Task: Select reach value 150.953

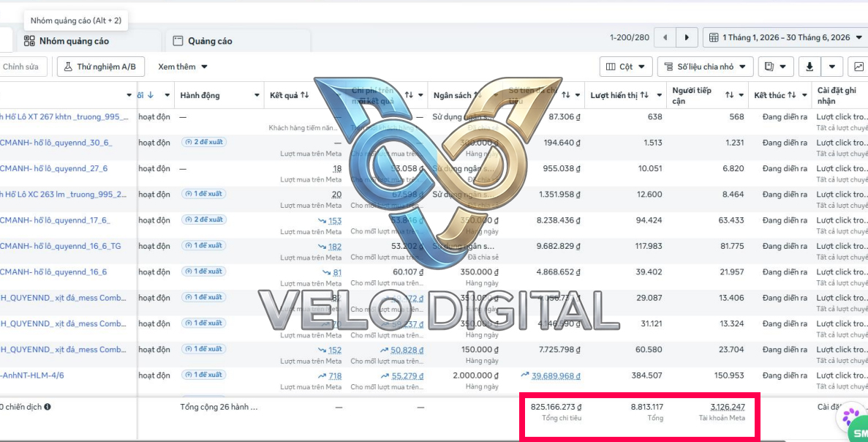Action: pos(729,375)
